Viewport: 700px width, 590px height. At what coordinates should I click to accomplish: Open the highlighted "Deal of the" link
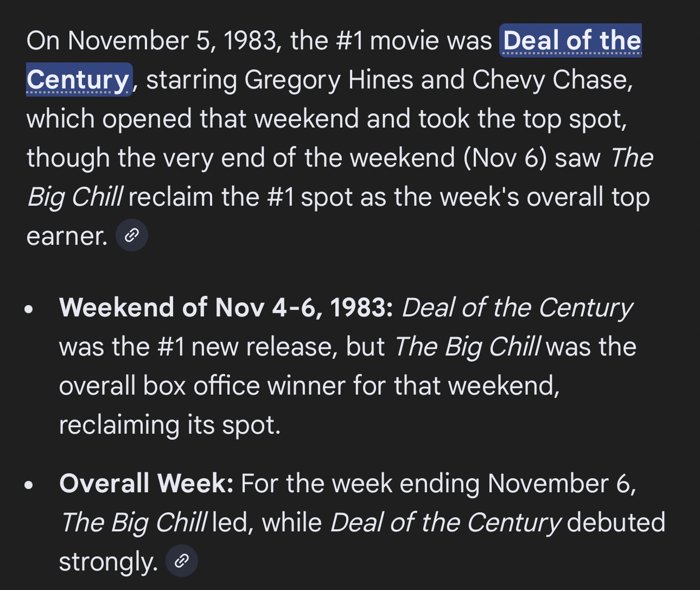click(571, 41)
